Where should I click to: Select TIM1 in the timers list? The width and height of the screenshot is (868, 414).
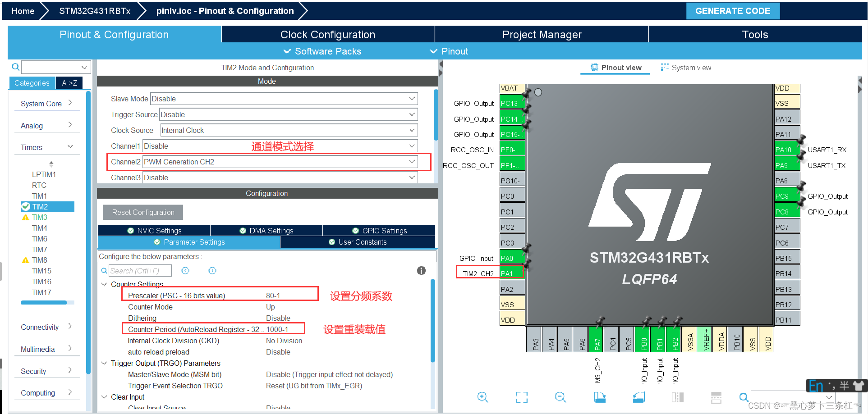[39, 196]
